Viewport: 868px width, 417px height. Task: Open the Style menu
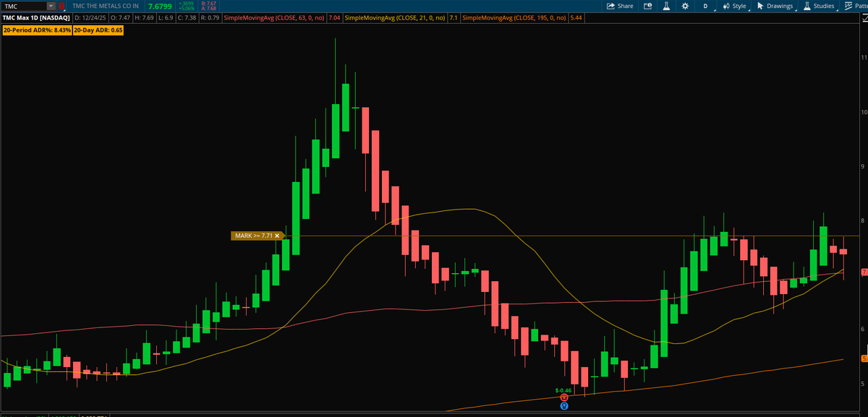tap(734, 6)
